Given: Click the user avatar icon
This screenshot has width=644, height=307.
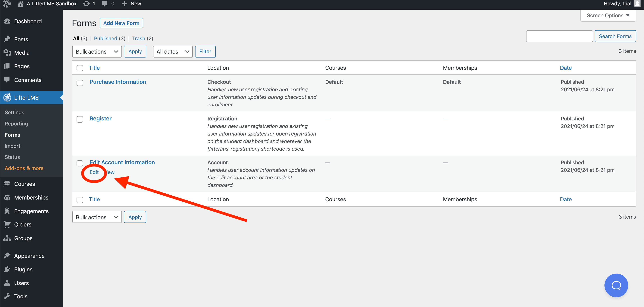Looking at the screenshot, I should coord(637,3).
